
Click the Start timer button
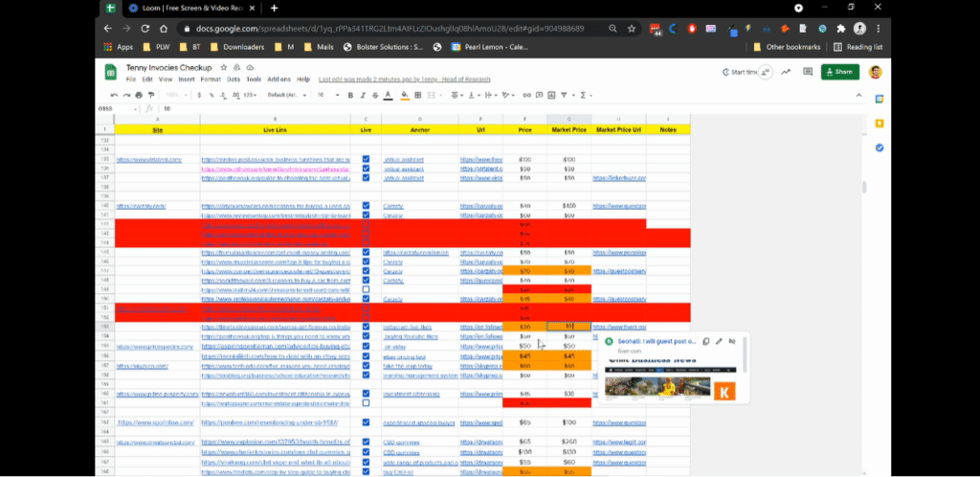pyautogui.click(x=740, y=72)
